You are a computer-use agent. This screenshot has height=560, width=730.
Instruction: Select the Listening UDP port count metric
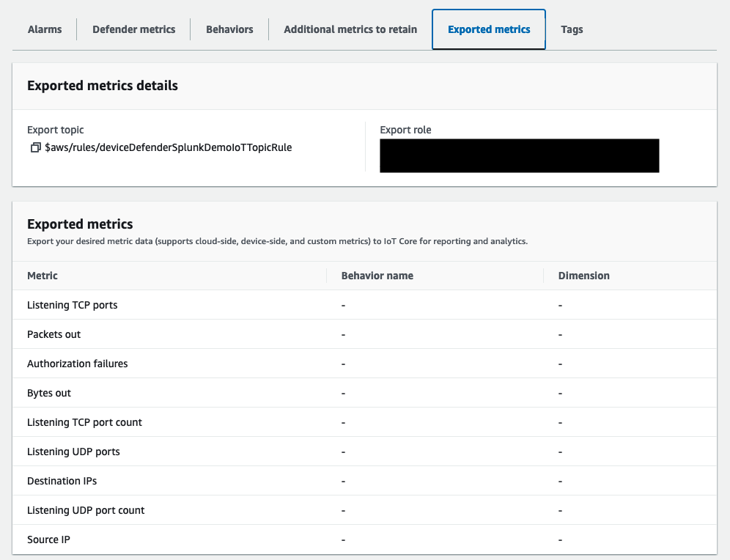coord(86,509)
